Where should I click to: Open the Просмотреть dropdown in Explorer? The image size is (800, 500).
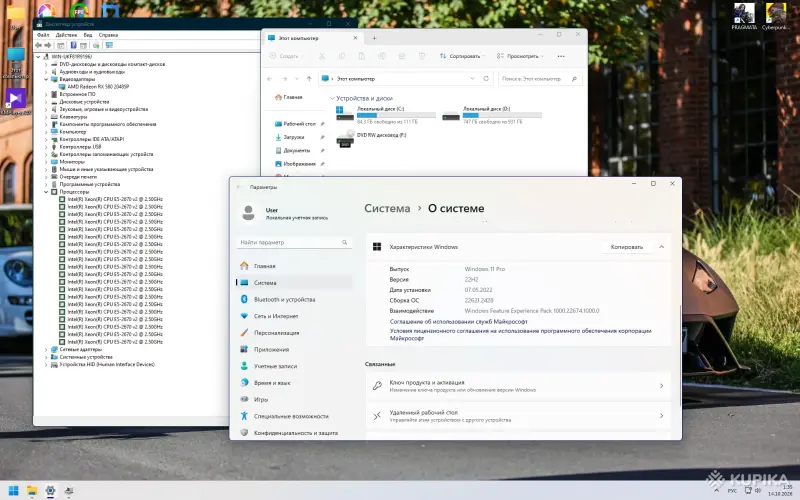point(520,56)
